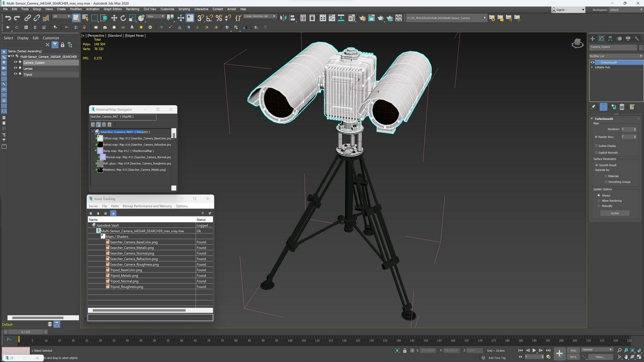The image size is (644, 362).
Task: Click Zoom Extents Selected navigation icon
Action: click(633, 350)
